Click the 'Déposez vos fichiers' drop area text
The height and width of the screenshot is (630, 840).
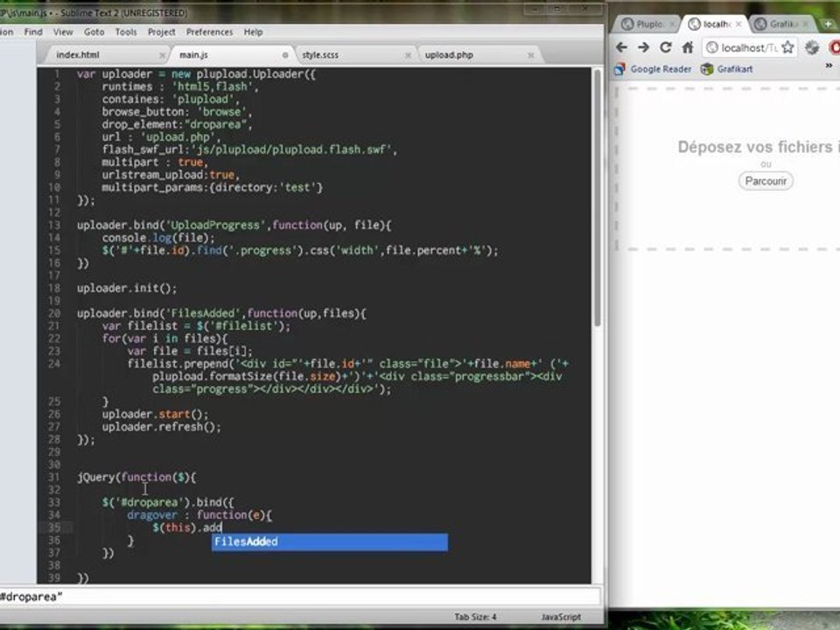tap(757, 147)
